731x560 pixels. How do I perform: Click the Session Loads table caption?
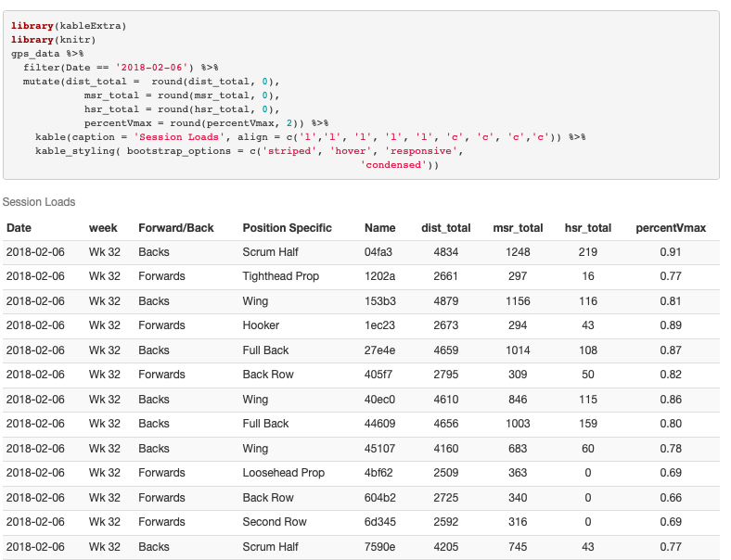point(39,202)
